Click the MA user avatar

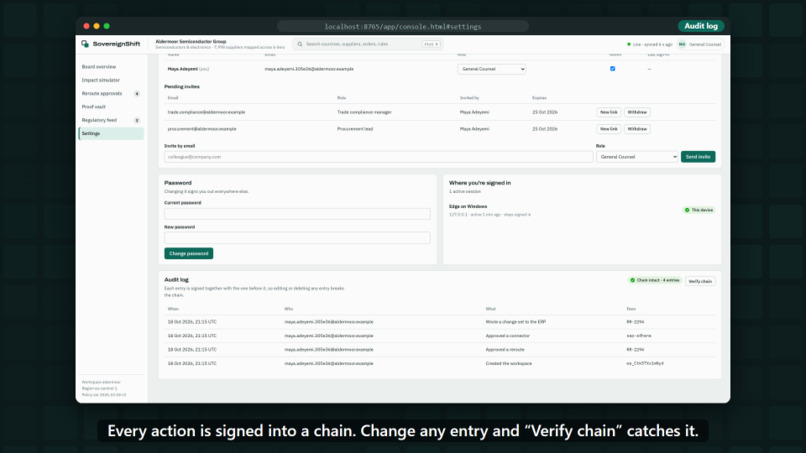(x=682, y=44)
